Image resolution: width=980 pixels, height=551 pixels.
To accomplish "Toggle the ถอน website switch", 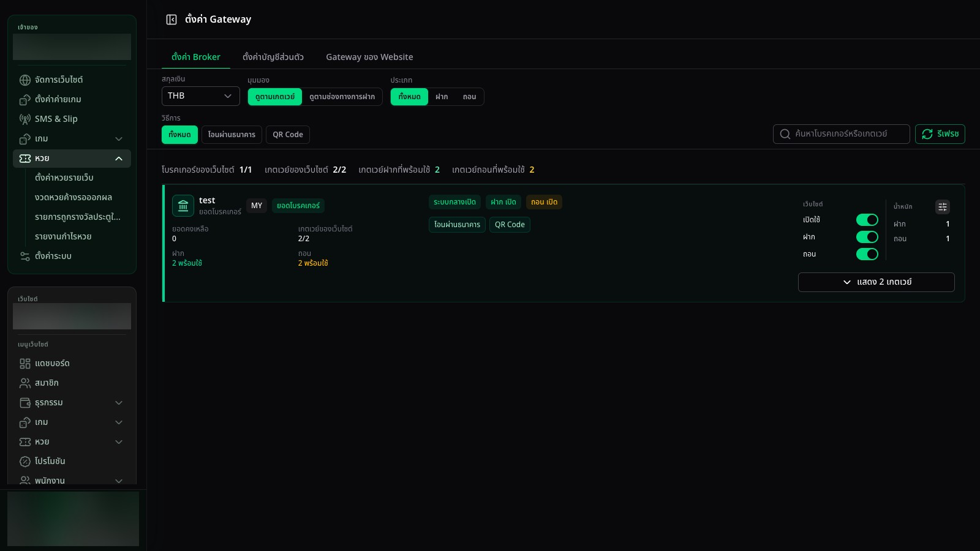I will [867, 254].
